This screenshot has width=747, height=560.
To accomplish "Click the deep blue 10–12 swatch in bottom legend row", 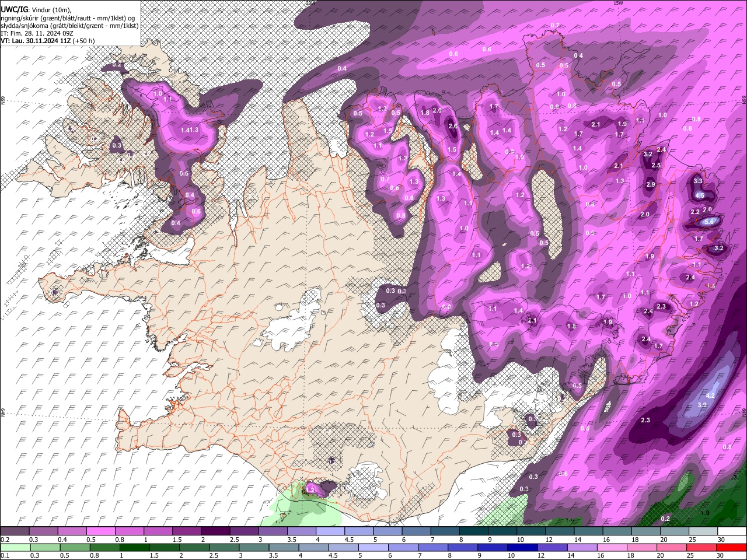I will (x=522, y=547).
